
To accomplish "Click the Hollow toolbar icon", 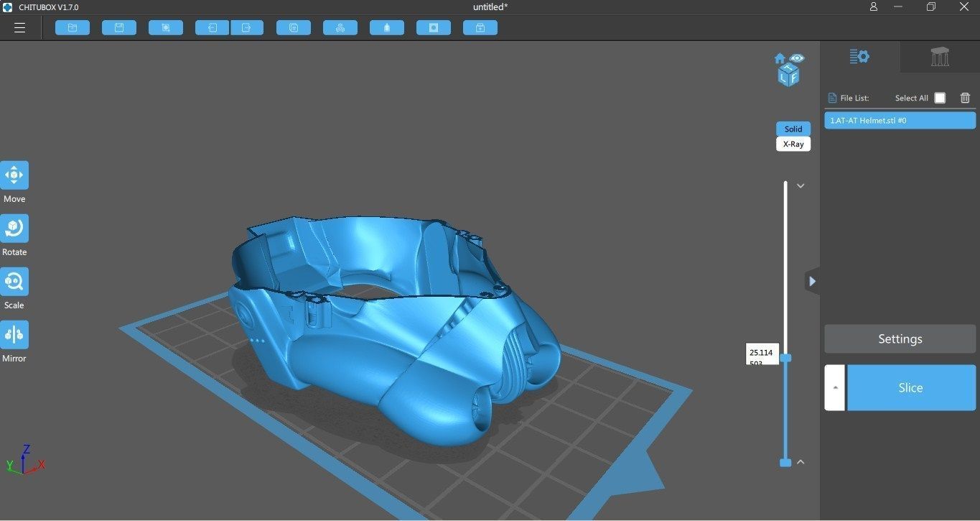I will [x=387, y=28].
